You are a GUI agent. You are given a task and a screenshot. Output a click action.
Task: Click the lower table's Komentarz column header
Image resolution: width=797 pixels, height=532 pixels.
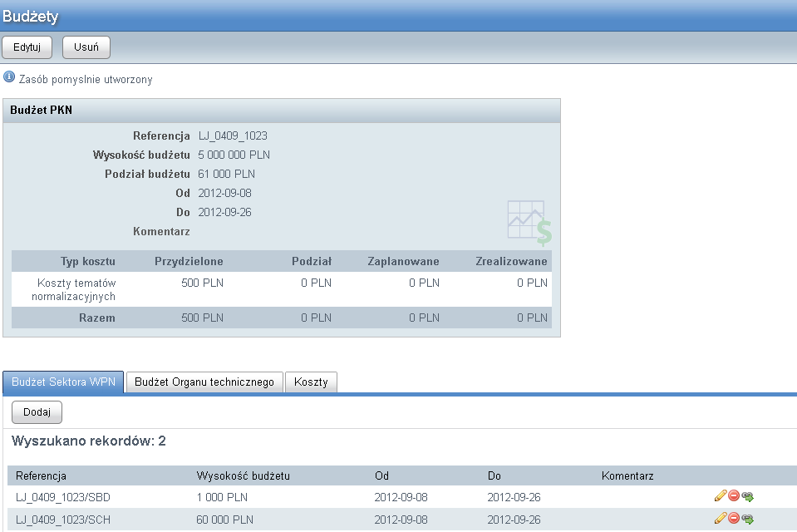(627, 476)
